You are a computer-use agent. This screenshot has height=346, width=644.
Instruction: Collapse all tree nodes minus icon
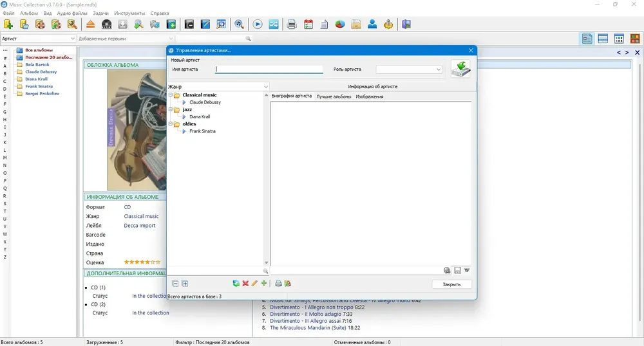pyautogui.click(x=175, y=283)
